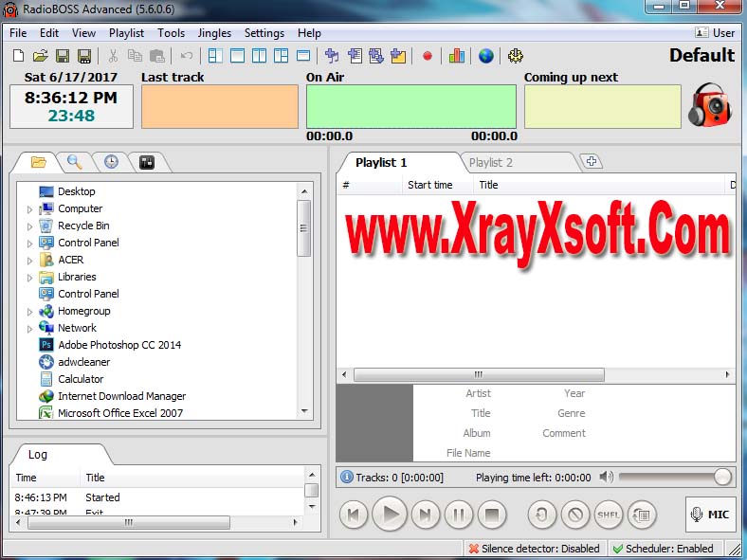747x560 pixels.
Task: Save the playlist with the floppy icon
Action: pyautogui.click(x=63, y=56)
